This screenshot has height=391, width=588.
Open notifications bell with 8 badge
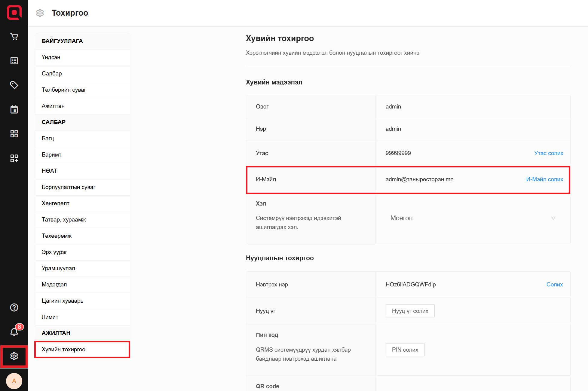14,331
